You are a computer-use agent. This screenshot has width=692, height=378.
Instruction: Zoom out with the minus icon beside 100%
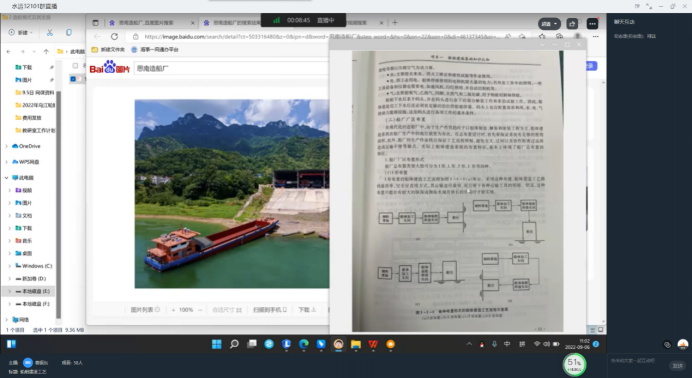click(200, 310)
